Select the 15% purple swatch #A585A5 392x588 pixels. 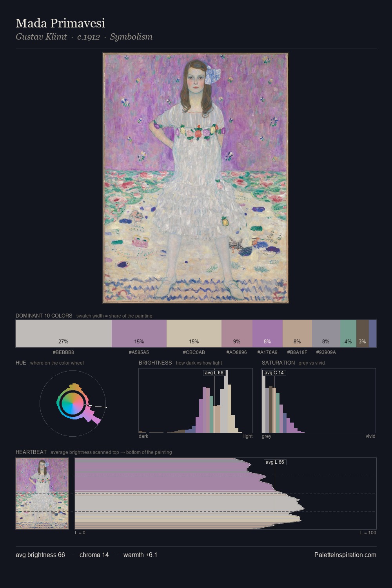[139, 334]
